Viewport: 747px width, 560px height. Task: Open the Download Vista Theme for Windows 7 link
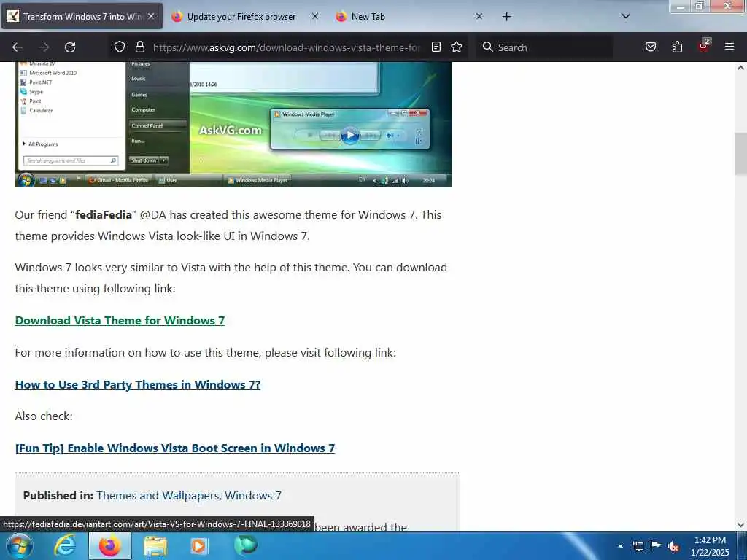point(120,321)
